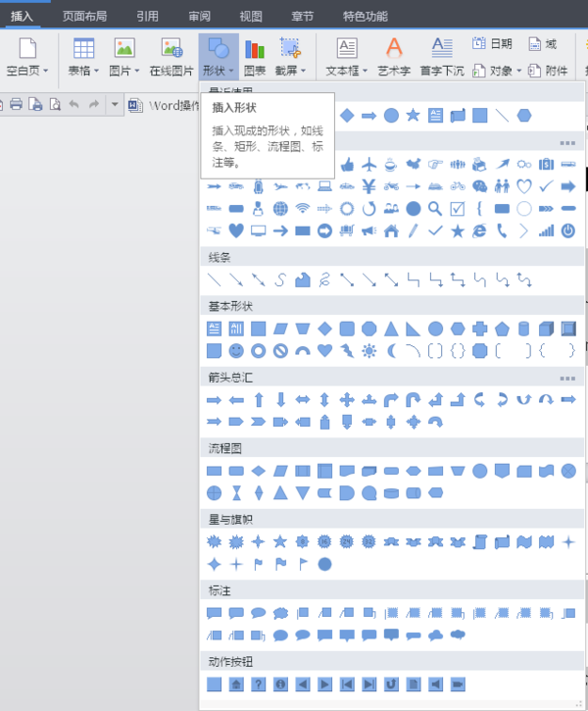The width and height of the screenshot is (588, 711).
Task: Select the cylinder basic shape
Action: coord(523,329)
